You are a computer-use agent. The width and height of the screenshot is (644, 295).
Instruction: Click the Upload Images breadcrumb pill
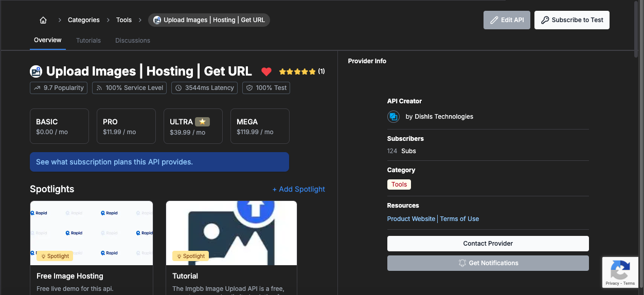(x=209, y=20)
